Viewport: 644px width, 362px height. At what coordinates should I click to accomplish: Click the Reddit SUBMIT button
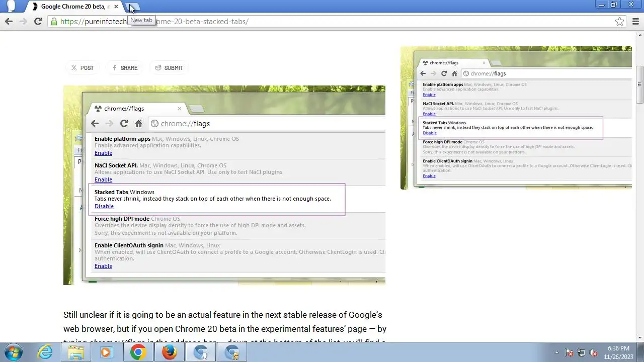169,68
